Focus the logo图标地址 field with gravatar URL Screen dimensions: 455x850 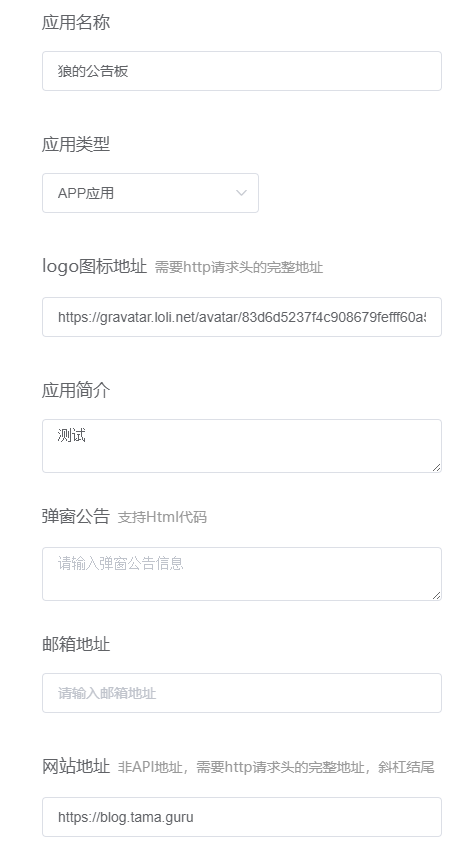(x=242, y=317)
